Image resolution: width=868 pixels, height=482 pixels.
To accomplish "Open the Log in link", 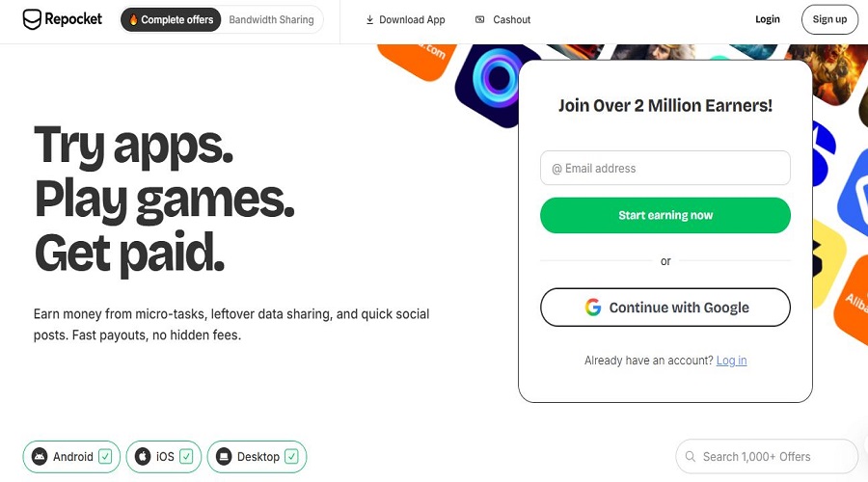I will pyautogui.click(x=731, y=361).
